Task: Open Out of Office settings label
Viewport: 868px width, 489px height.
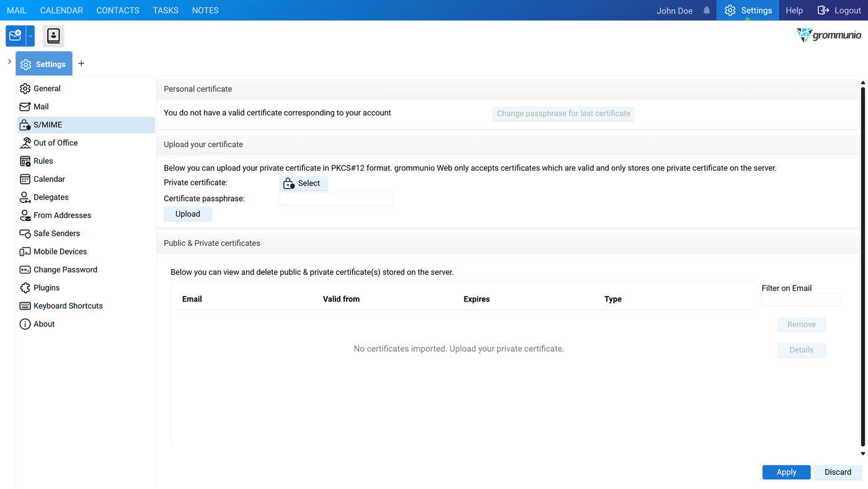Action: (x=56, y=143)
